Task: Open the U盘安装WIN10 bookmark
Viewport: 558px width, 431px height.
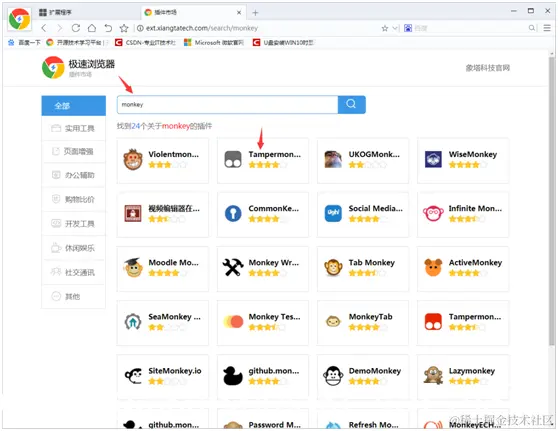Action: (283, 43)
